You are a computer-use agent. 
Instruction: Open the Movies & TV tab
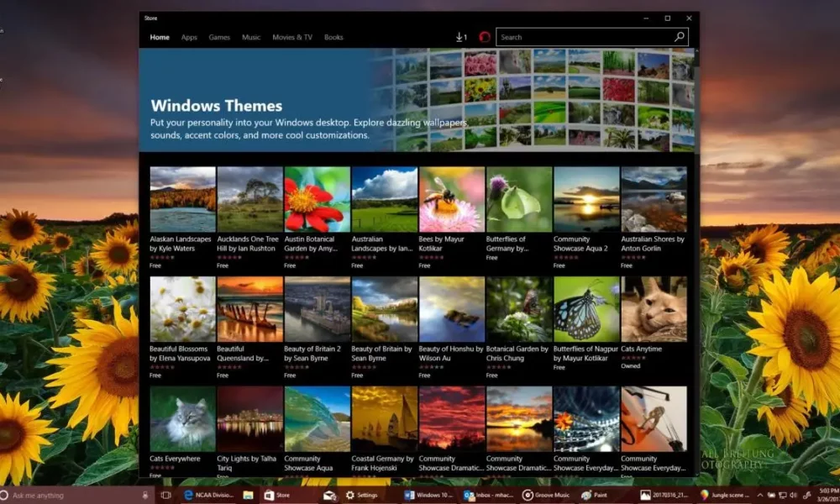(292, 37)
